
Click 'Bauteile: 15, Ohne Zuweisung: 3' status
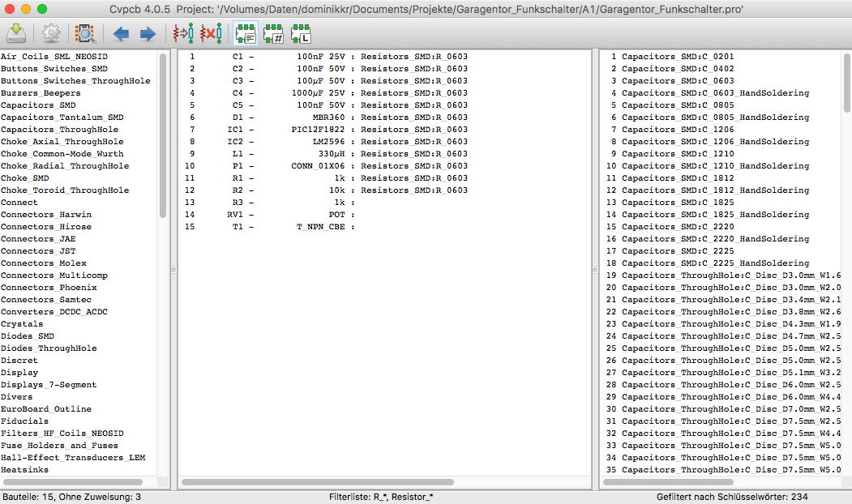pyautogui.click(x=71, y=497)
